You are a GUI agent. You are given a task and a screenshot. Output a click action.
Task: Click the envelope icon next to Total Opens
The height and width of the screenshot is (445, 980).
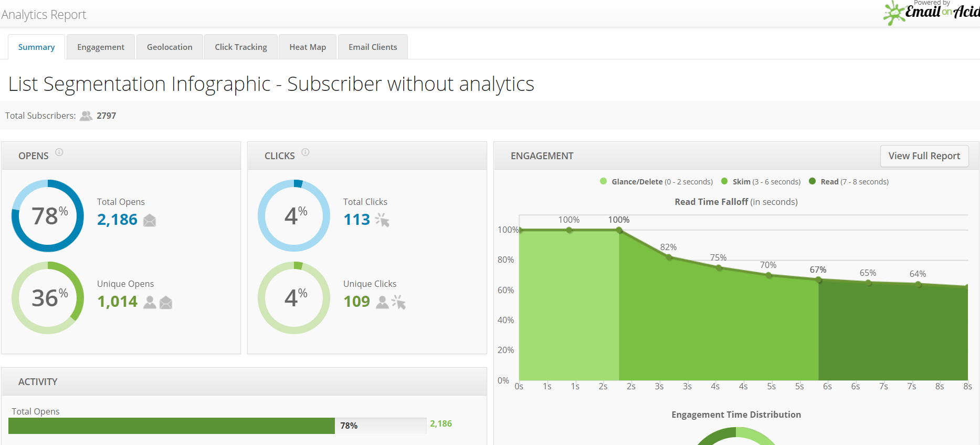tap(150, 220)
